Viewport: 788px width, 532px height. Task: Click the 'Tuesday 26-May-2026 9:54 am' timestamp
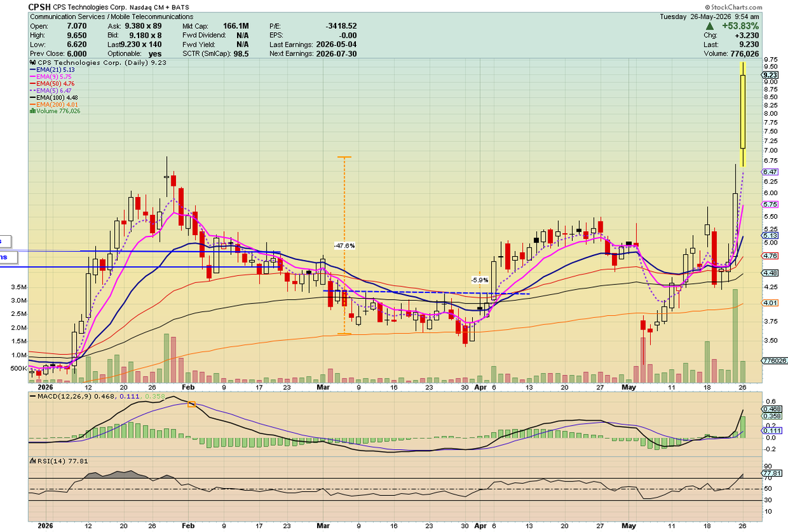[709, 16]
